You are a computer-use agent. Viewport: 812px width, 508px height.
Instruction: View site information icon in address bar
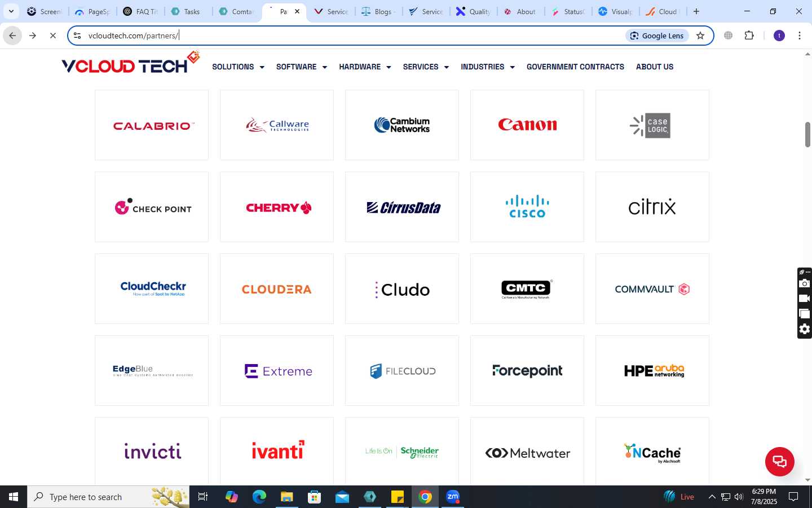(x=77, y=36)
